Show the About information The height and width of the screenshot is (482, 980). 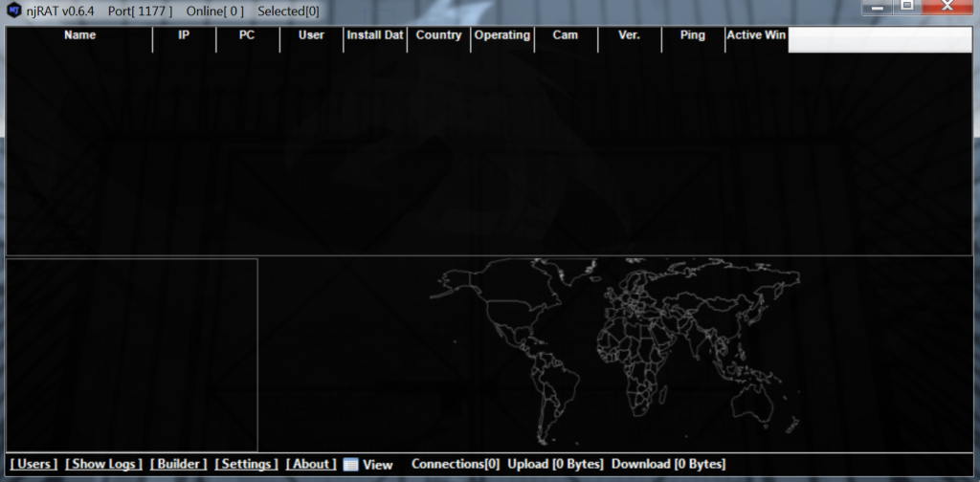pos(311,464)
